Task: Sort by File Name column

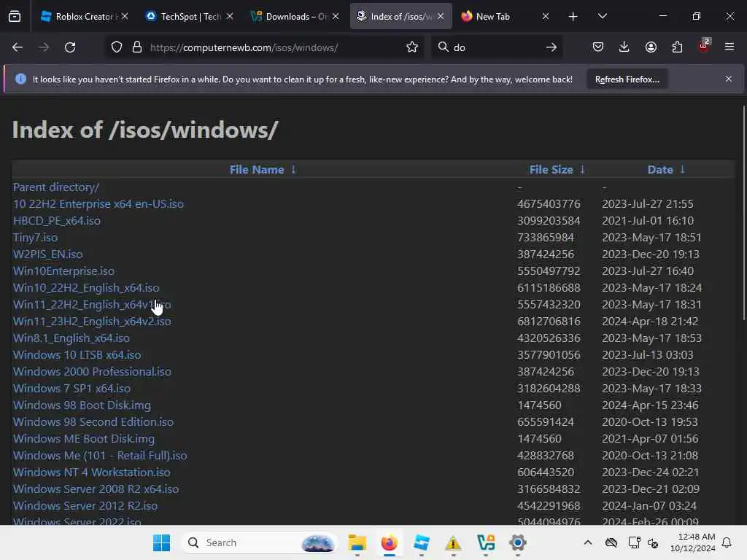Action: tap(257, 170)
